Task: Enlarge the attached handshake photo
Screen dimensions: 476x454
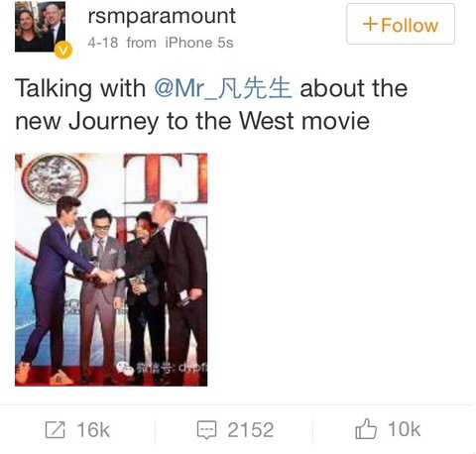Action: point(111,270)
